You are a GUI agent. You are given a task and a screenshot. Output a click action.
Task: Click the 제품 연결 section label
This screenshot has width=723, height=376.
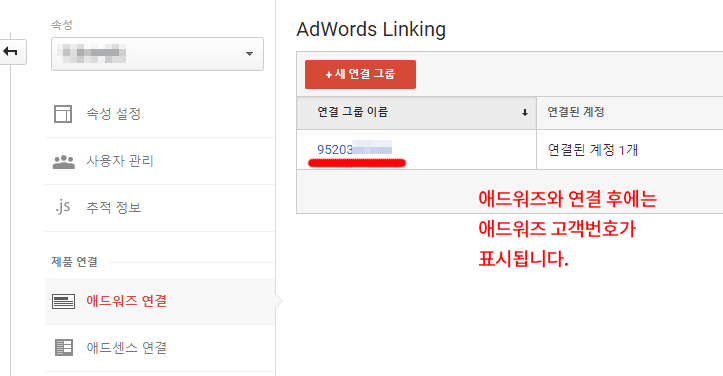(74, 262)
